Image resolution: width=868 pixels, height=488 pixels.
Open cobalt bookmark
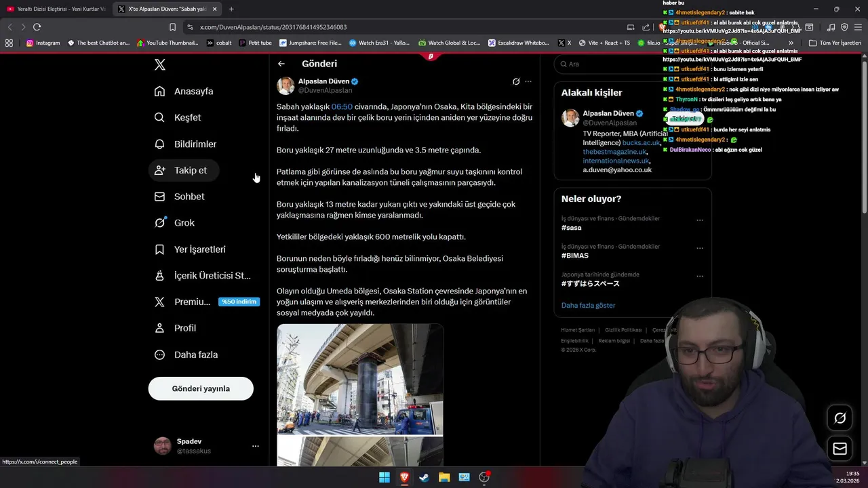coord(219,43)
